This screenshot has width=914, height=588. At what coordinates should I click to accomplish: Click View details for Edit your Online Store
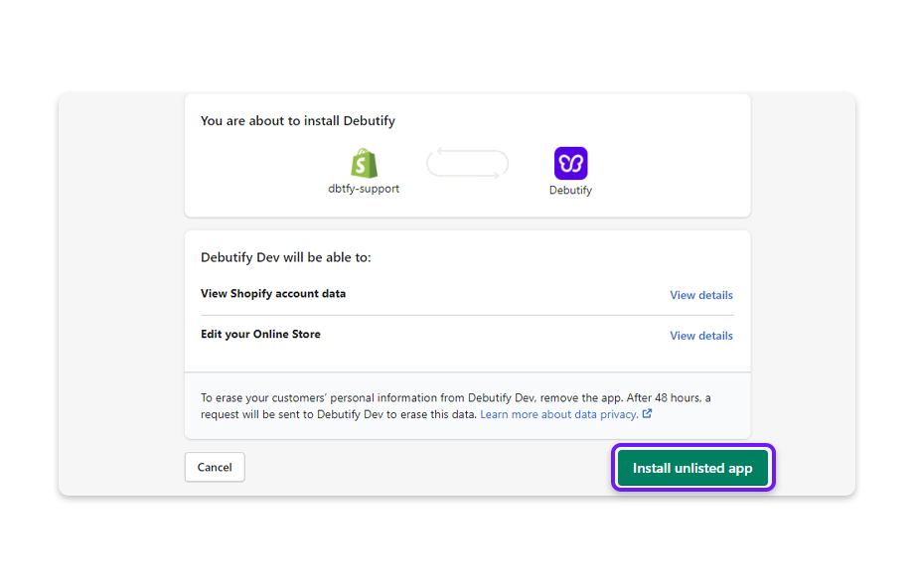coord(700,336)
